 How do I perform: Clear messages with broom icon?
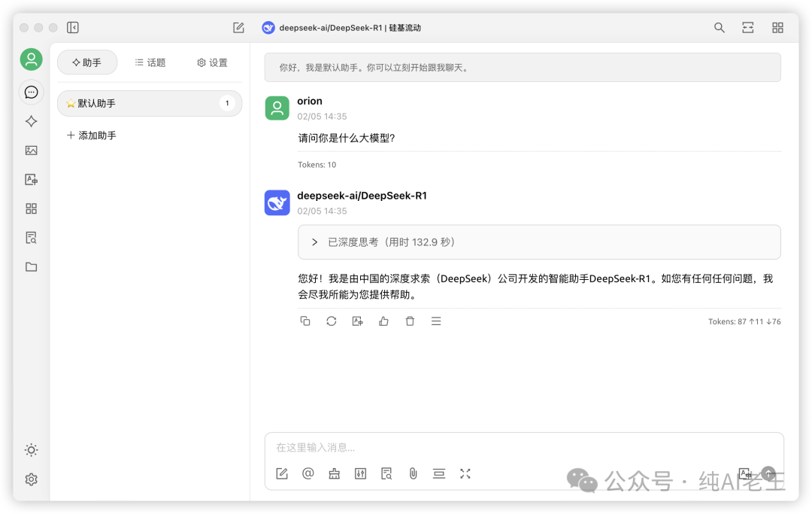(x=335, y=473)
